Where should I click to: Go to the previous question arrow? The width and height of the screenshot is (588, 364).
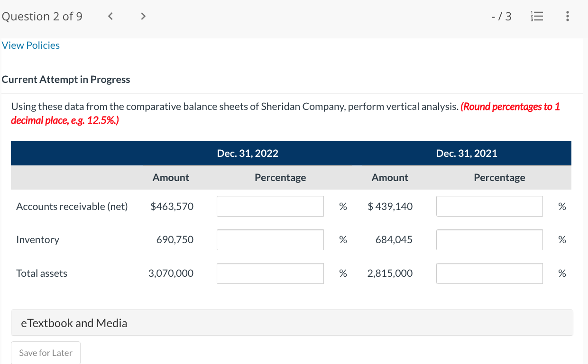click(x=110, y=17)
